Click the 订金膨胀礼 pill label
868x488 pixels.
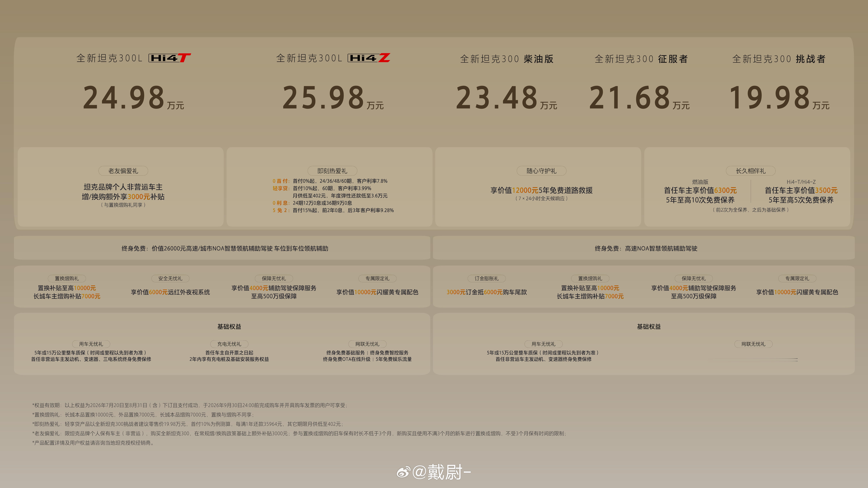(x=487, y=278)
